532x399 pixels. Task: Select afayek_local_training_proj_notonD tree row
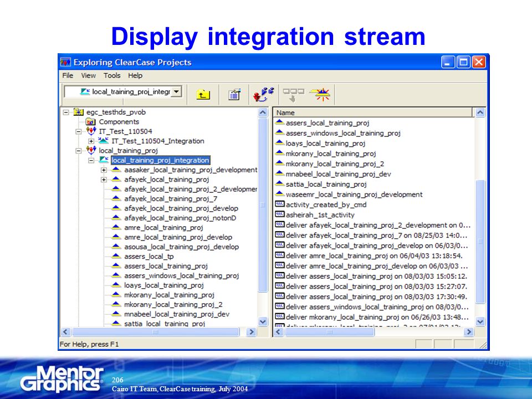point(180,218)
